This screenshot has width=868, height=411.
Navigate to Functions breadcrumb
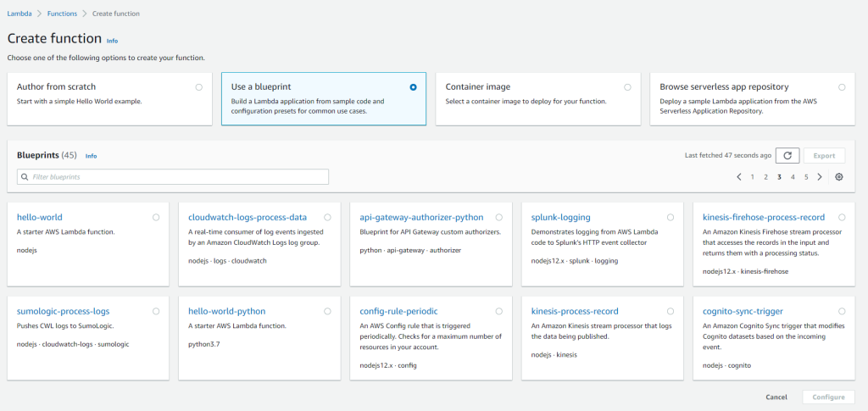(62, 14)
